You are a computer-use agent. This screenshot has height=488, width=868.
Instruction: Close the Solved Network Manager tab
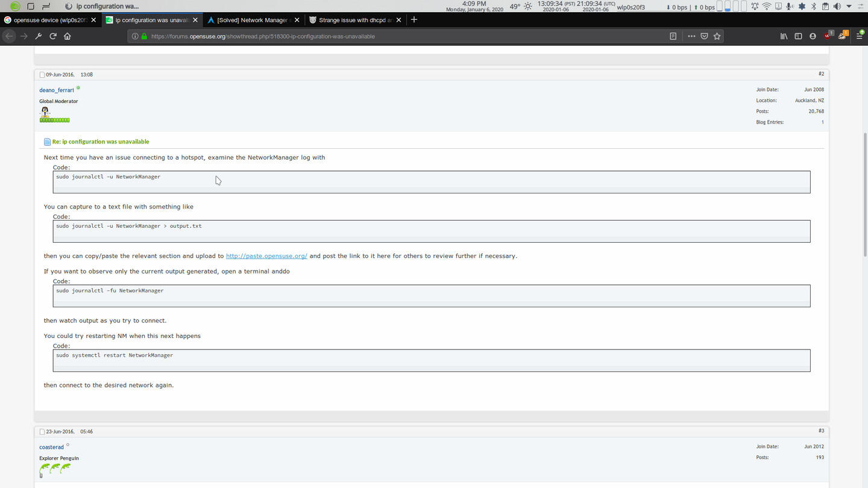click(297, 20)
